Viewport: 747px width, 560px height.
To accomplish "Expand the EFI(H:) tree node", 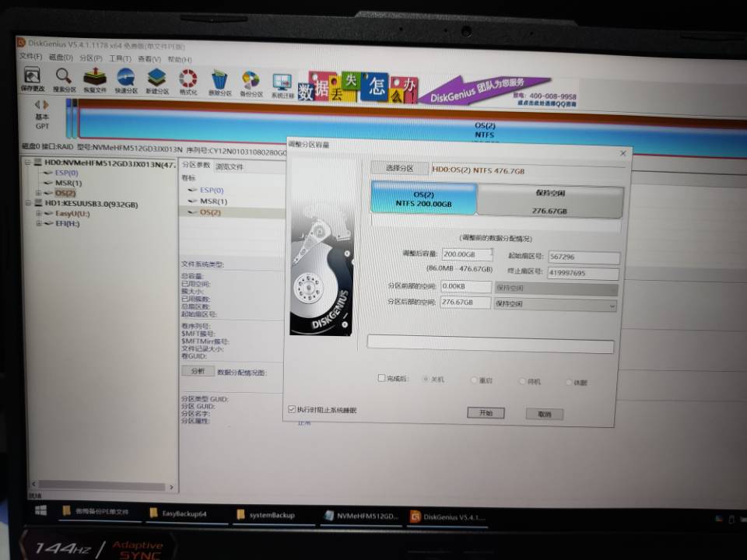I will (x=39, y=223).
